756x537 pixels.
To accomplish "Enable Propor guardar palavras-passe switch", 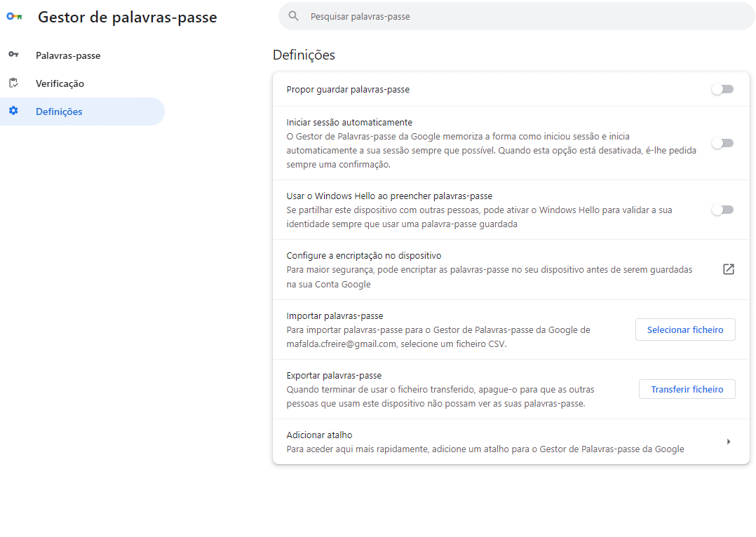I will (x=722, y=89).
